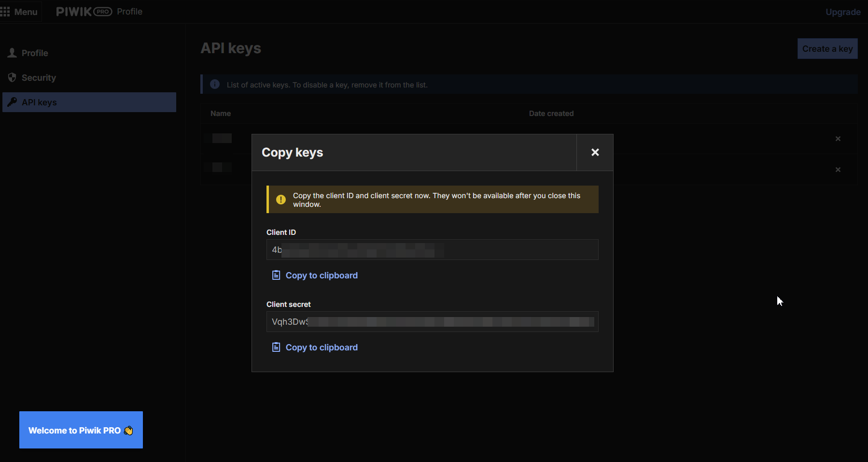Open the Security sidebar section
The image size is (868, 462).
tap(89, 78)
